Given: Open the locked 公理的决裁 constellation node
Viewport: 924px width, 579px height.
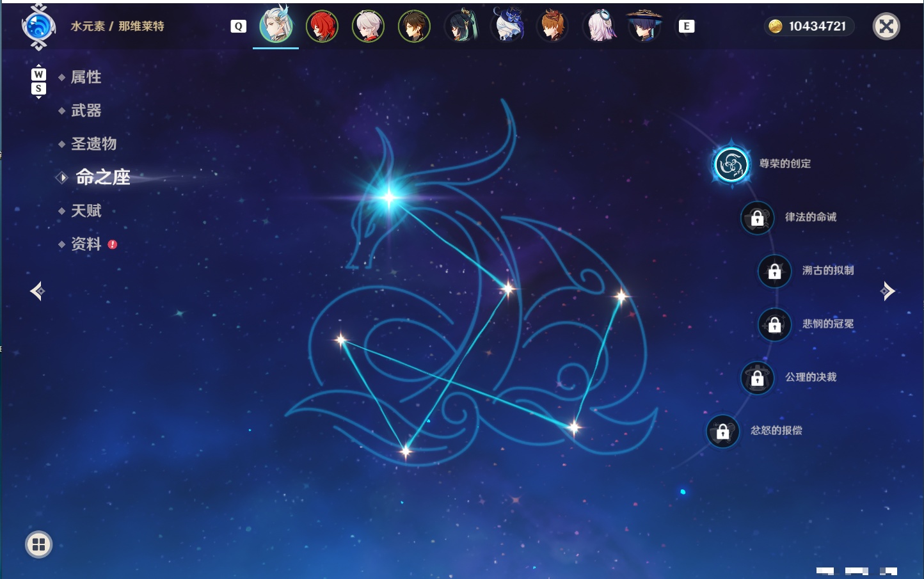Looking at the screenshot, I should pos(757,378).
